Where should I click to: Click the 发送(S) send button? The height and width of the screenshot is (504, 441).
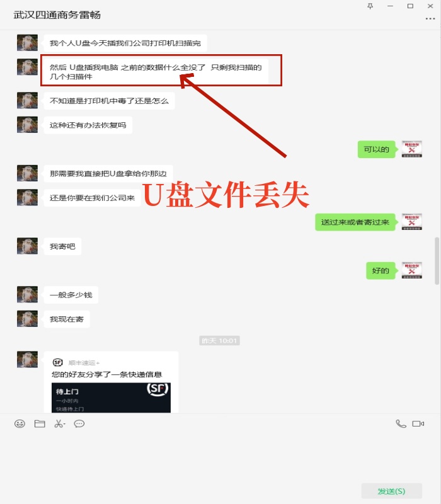pyautogui.click(x=391, y=491)
